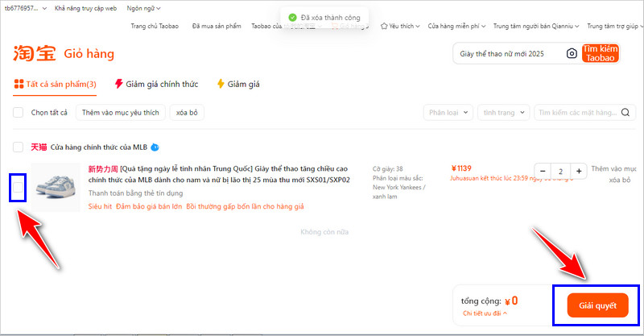Click the Giải quyết checkout button
Viewport: 644px width, 336px height.
tap(597, 305)
